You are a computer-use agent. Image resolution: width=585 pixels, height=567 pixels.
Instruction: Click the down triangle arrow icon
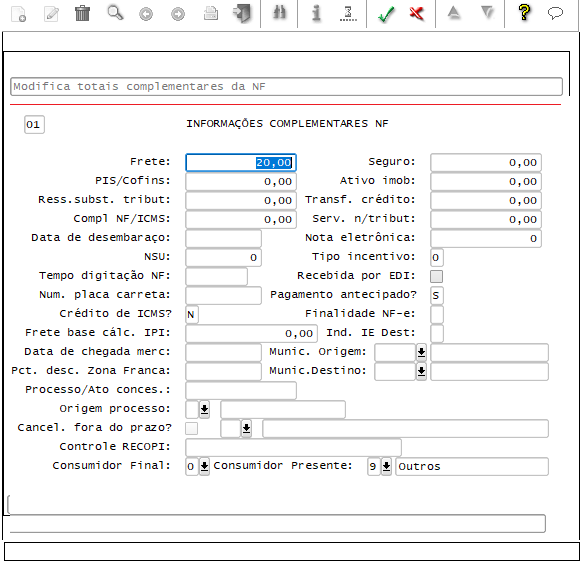487,12
